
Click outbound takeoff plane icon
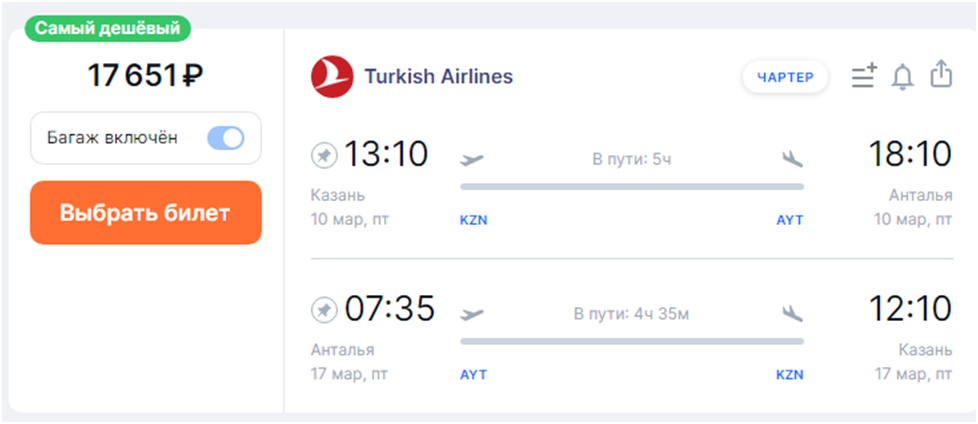pyautogui.click(x=471, y=159)
